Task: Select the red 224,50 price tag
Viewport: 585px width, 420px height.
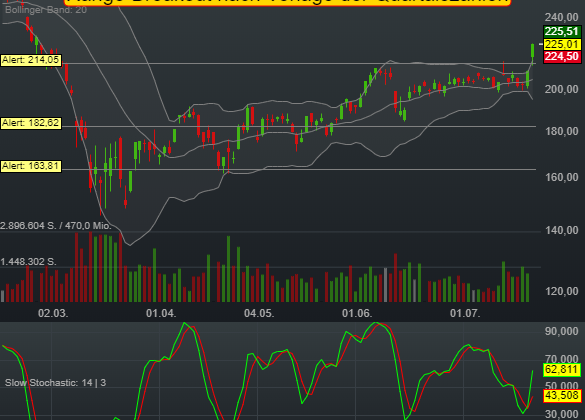Action: [562, 57]
